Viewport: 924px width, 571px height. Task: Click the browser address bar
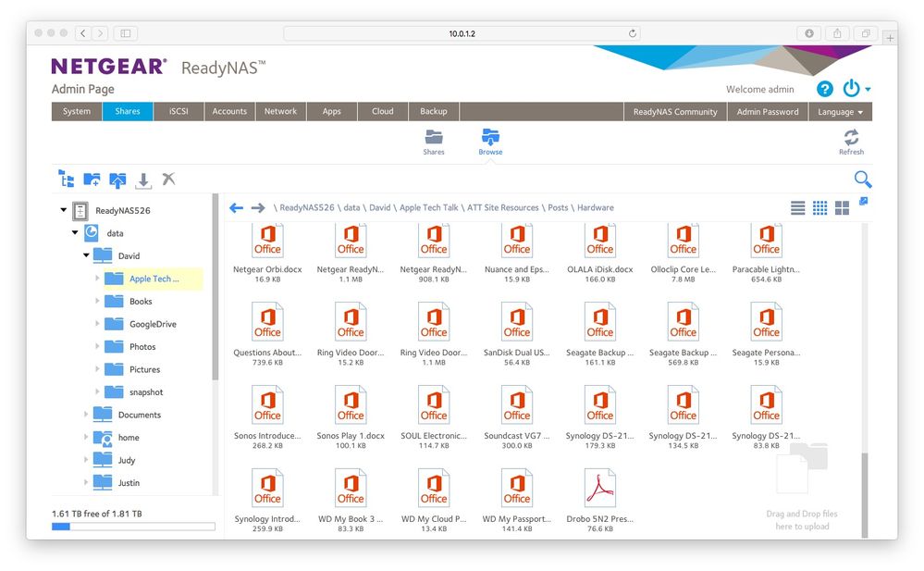tap(462, 33)
